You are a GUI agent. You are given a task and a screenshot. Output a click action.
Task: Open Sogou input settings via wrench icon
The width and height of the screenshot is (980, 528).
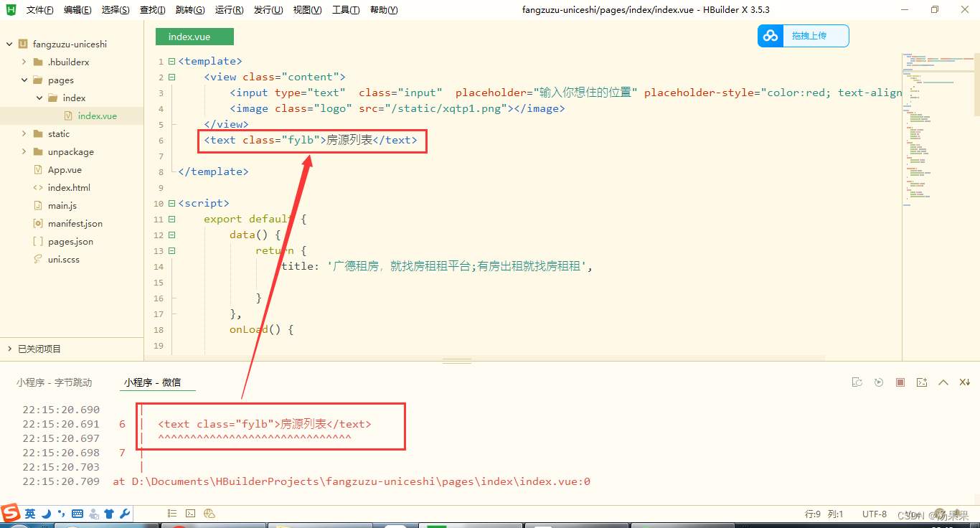click(x=123, y=514)
